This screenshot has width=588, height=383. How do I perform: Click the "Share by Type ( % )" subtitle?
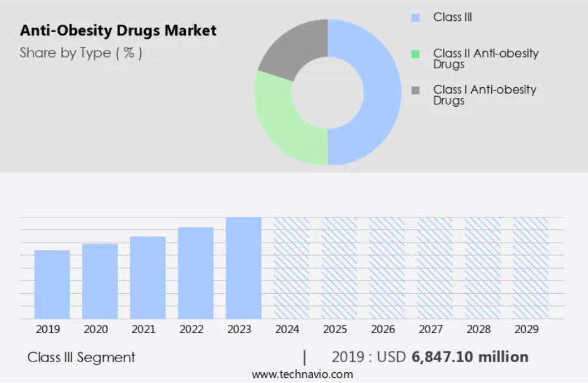click(81, 53)
